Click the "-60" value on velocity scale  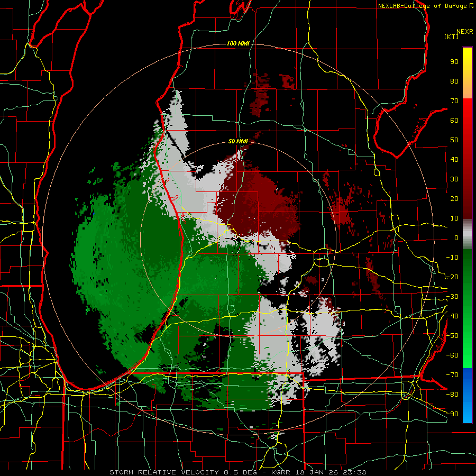[x=452, y=355]
